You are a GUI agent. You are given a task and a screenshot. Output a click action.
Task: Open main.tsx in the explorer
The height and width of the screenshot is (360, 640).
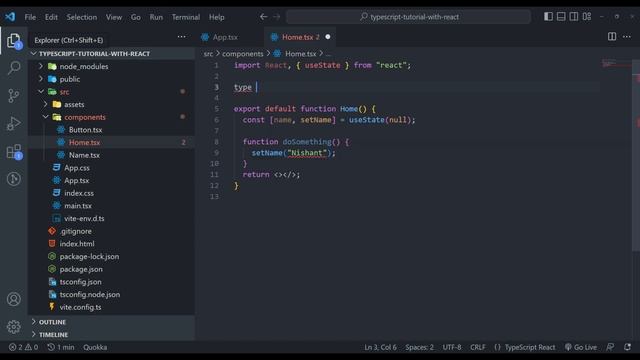click(x=78, y=206)
